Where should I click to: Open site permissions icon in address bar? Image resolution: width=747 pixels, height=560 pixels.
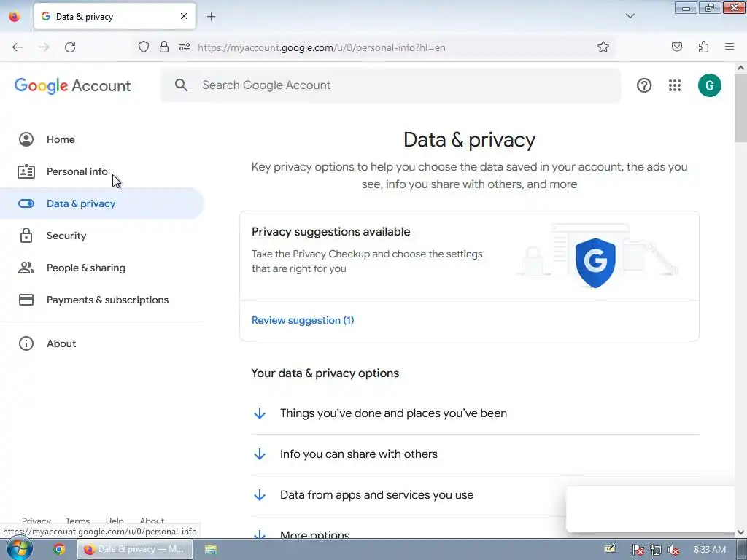pyautogui.click(x=185, y=47)
